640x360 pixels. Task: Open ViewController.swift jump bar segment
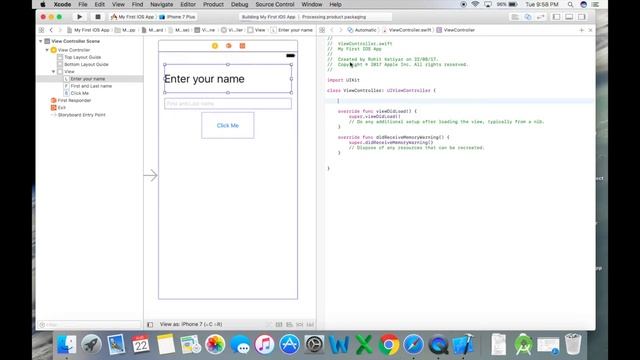407,30
